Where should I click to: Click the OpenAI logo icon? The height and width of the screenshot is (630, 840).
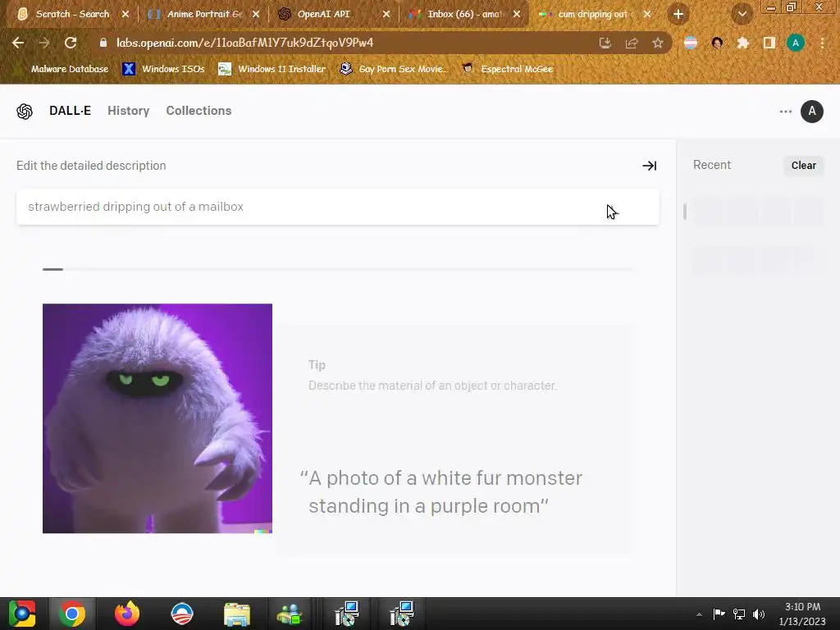[25, 112]
